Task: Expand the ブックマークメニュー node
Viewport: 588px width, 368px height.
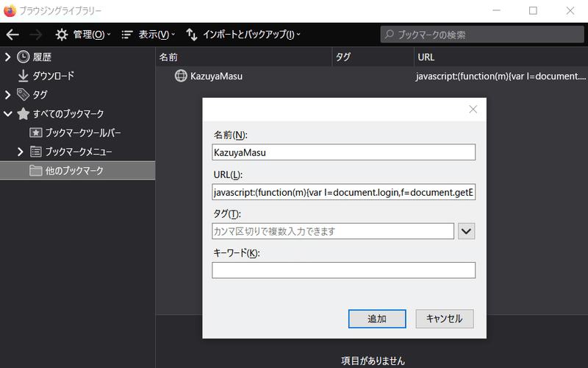Action: tap(21, 152)
